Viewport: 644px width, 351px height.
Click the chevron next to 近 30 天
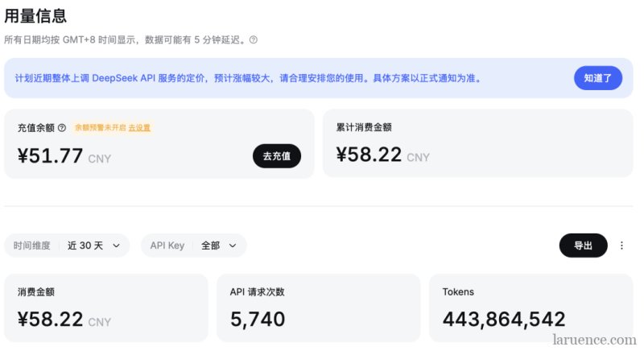click(116, 246)
